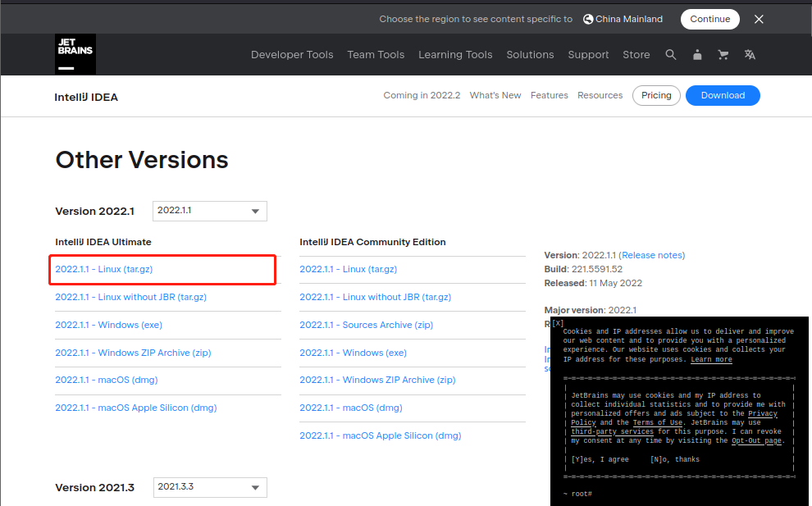812x506 pixels.
Task: Open third-party services link
Action: pos(612,431)
